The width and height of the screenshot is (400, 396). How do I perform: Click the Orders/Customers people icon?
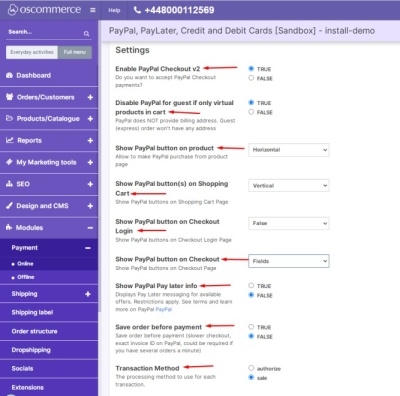(10, 97)
